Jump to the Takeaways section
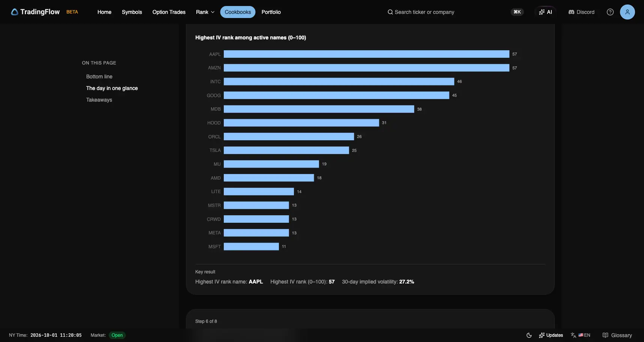The image size is (644, 342). tap(99, 100)
